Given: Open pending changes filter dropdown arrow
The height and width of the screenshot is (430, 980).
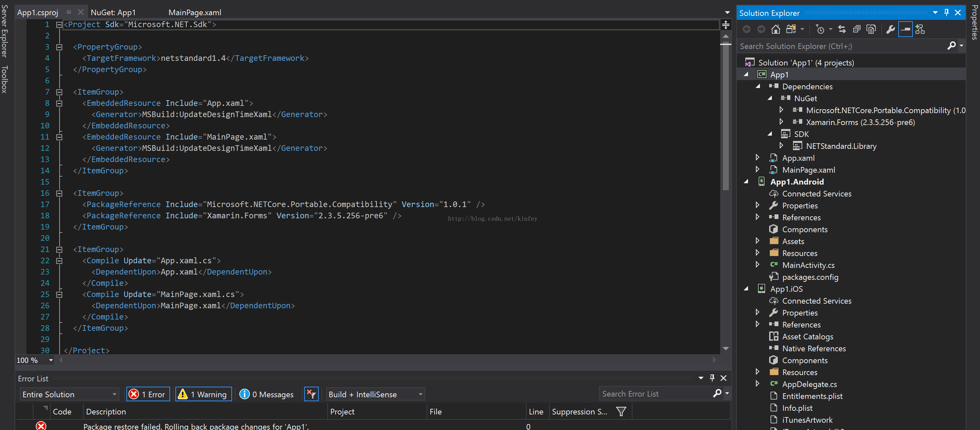Looking at the screenshot, I should click(830, 29).
